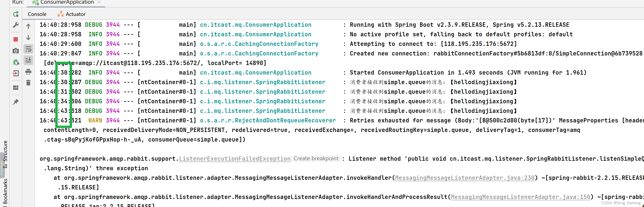Viewport: 644px width, 207px height.
Task: Click the WARN RejectAndDontRequeueRecoverer log line
Action: (342, 120)
